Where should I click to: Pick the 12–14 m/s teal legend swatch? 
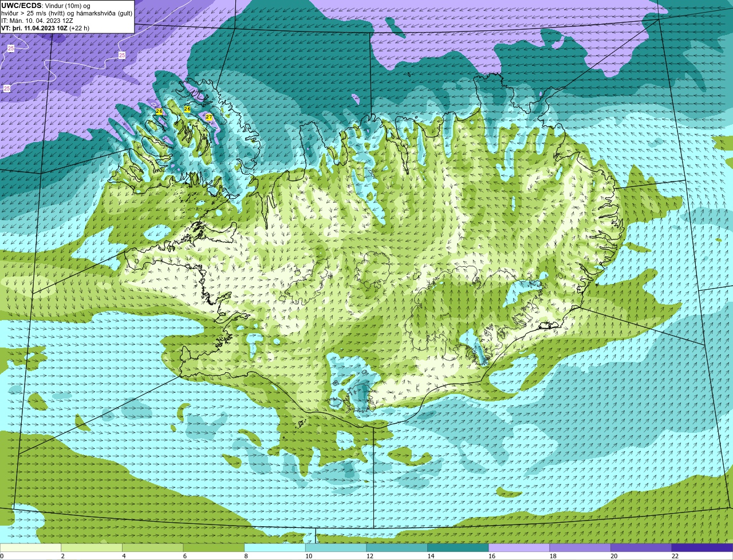397,547
